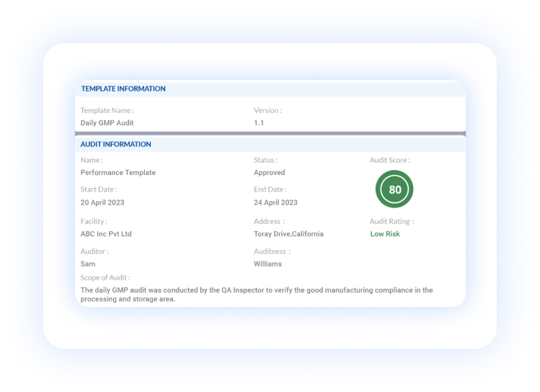Click the auditness name 'Williams'
This screenshot has width=540, height=392.
pyautogui.click(x=267, y=264)
